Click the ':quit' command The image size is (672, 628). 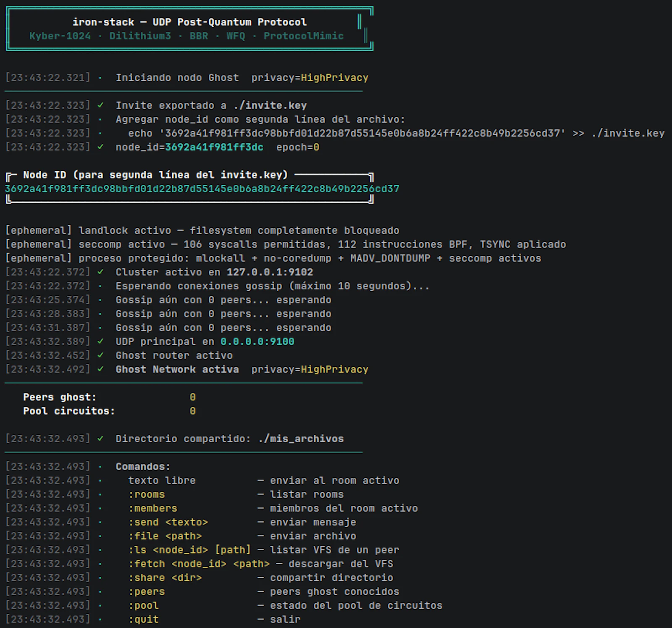click(143, 619)
